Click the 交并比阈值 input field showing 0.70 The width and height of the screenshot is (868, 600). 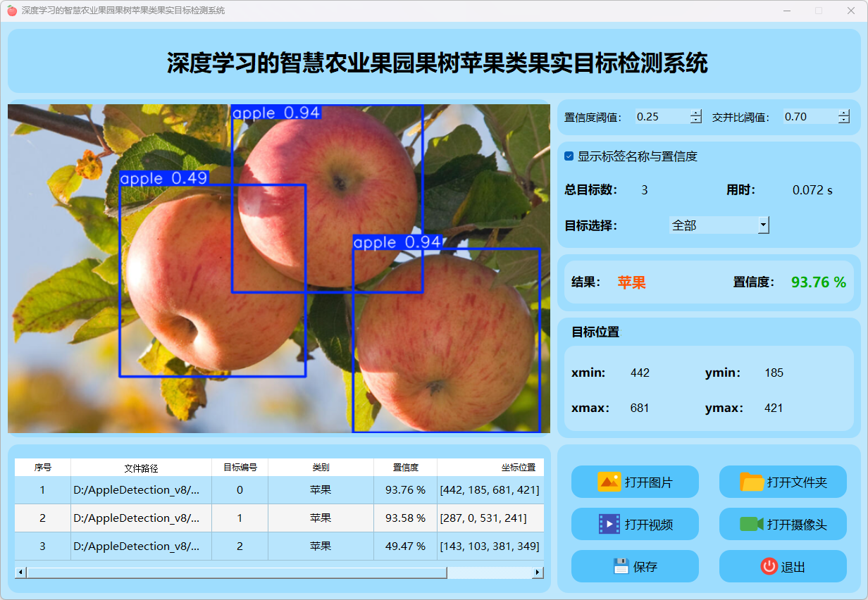[810, 117]
